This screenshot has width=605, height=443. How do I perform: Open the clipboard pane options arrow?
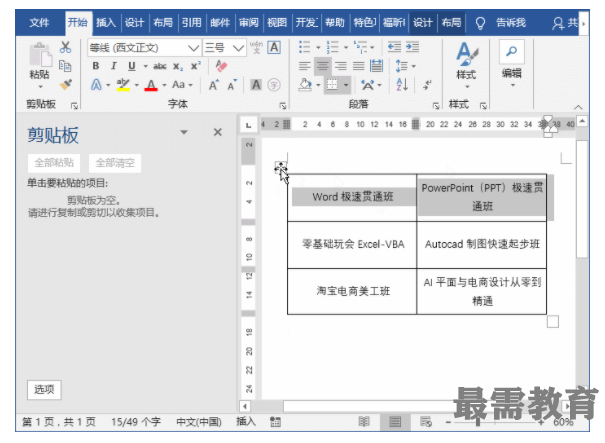(x=184, y=132)
